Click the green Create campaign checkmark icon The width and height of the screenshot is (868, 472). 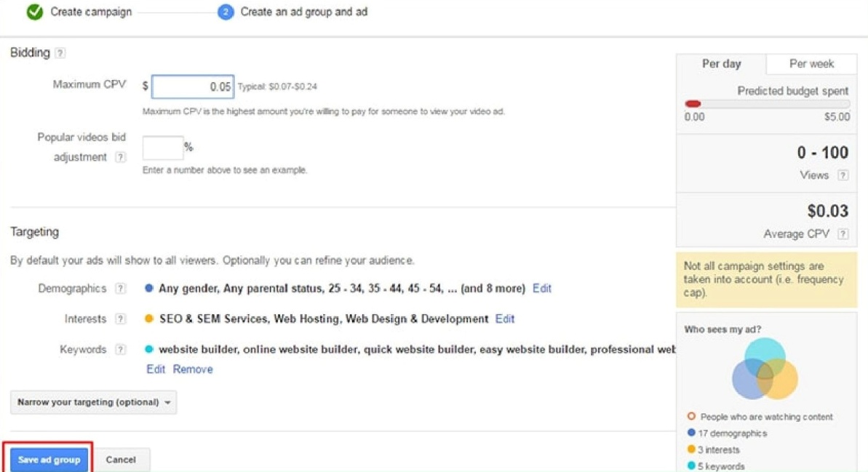(x=34, y=12)
